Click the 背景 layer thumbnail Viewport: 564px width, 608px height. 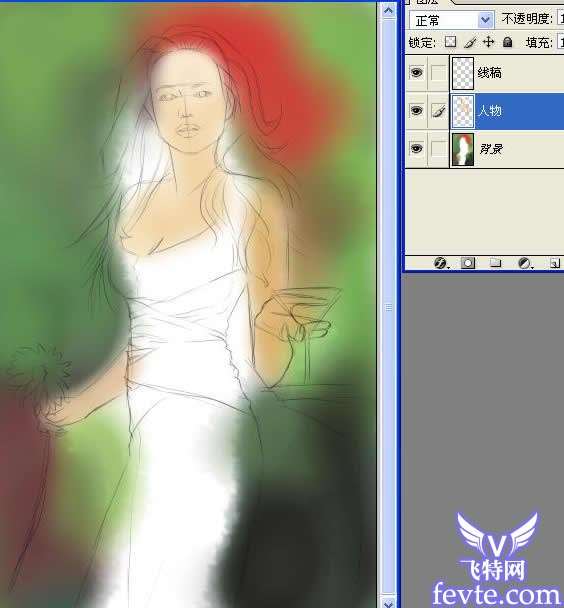click(x=463, y=149)
